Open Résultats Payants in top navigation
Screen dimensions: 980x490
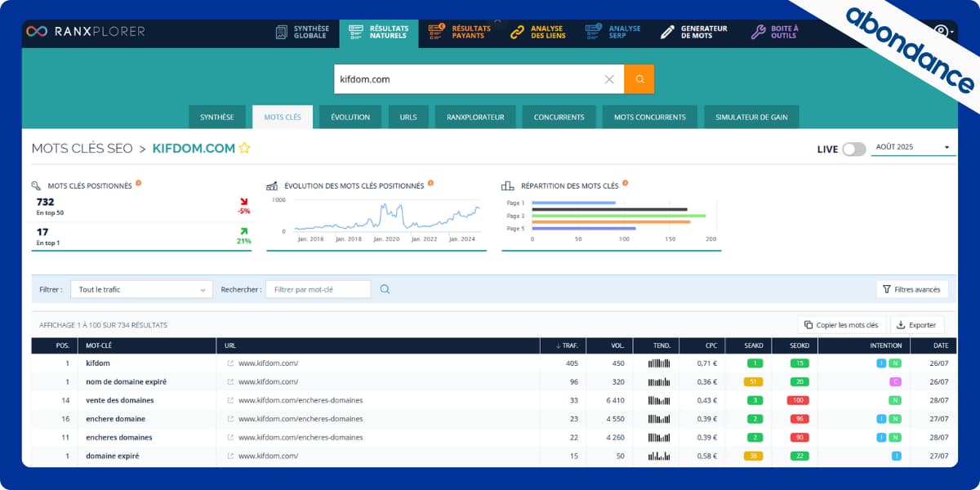click(x=461, y=32)
